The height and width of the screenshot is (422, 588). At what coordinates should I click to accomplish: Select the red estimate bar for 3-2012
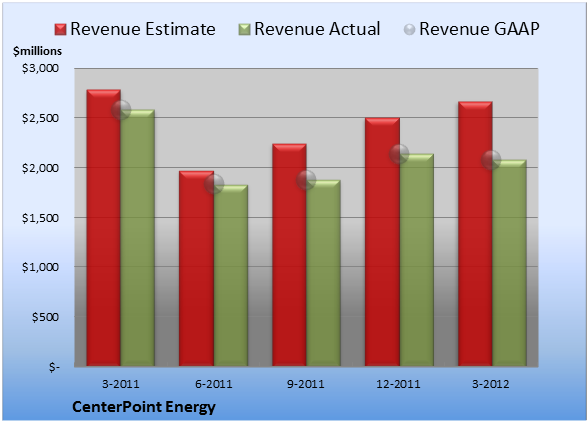point(475,234)
